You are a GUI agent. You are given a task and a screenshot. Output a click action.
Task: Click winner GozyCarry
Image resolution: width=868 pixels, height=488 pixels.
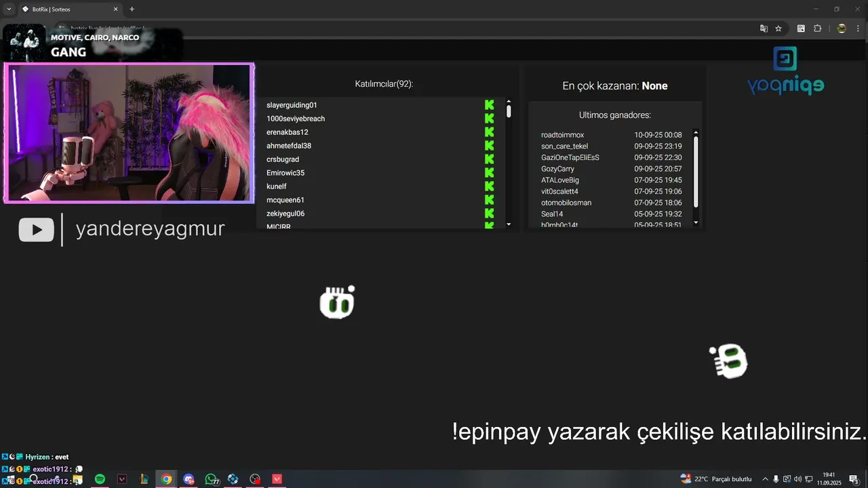pos(557,169)
